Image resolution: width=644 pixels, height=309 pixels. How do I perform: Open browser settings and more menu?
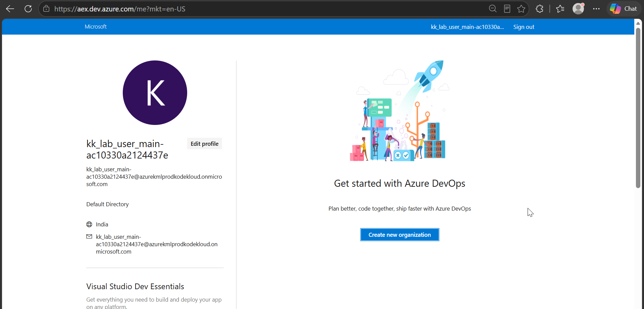(596, 9)
